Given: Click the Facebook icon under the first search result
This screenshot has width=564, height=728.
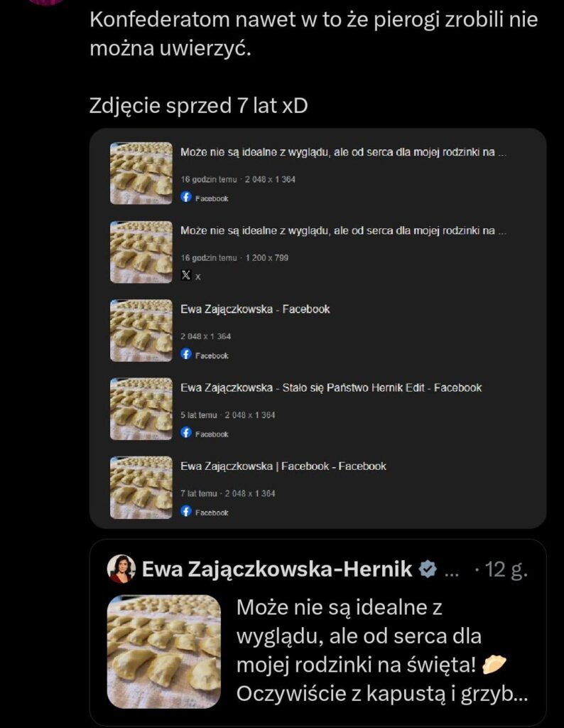Looking at the screenshot, I should click(186, 198).
